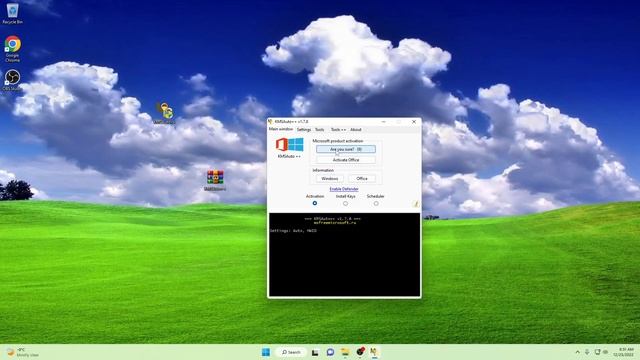This screenshot has height=360, width=640.
Task: Click the KMSAuto icon in the taskbar
Action: [x=374, y=351]
